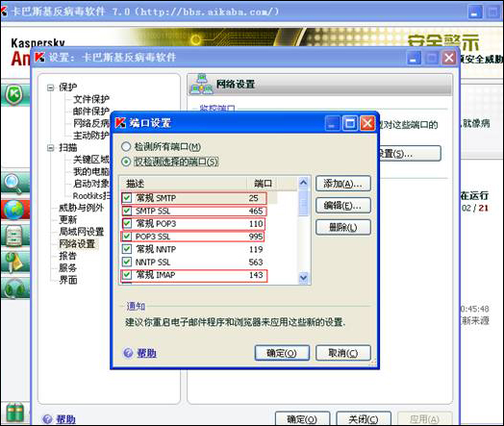This screenshot has width=504, height=426.
Task: Click the 添加(A)... button
Action: point(343,184)
